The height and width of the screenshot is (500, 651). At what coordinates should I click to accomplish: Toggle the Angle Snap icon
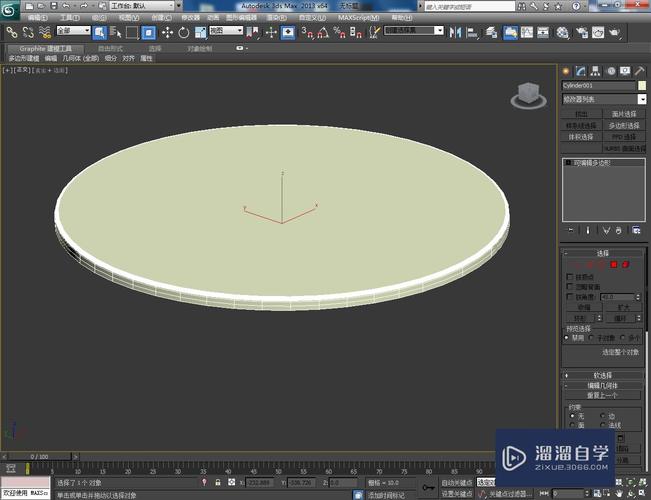(323, 32)
